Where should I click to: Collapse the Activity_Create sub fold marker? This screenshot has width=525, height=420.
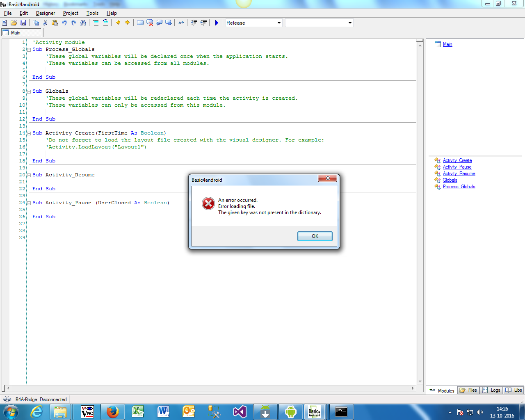pos(29,133)
